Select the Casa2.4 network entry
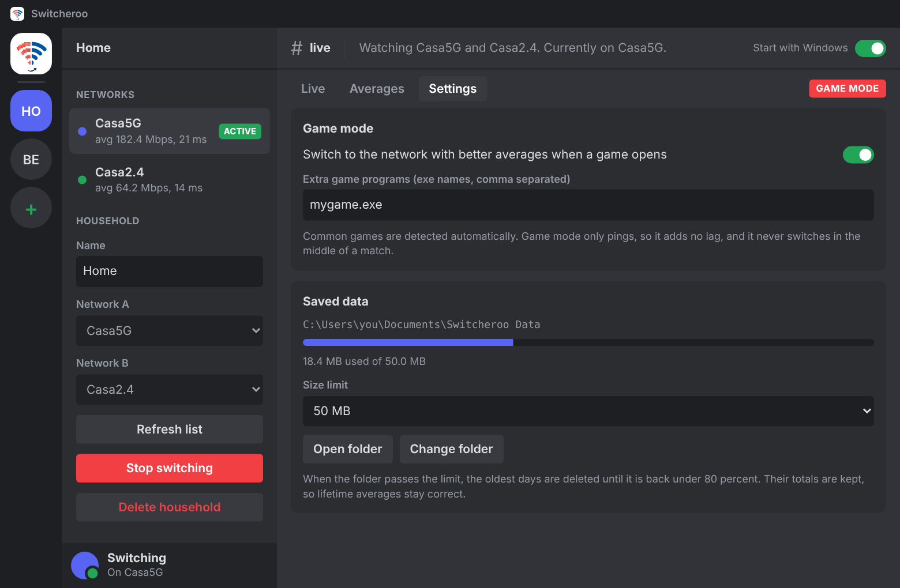 170,179
